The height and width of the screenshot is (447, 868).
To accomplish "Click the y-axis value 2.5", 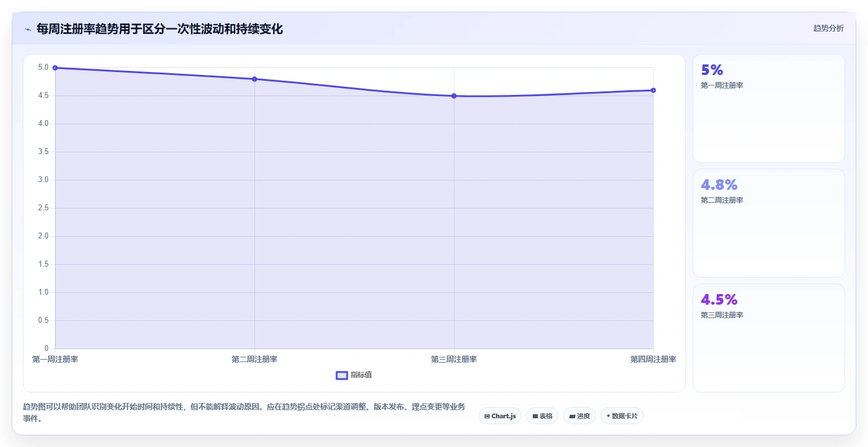I will click(x=43, y=208).
